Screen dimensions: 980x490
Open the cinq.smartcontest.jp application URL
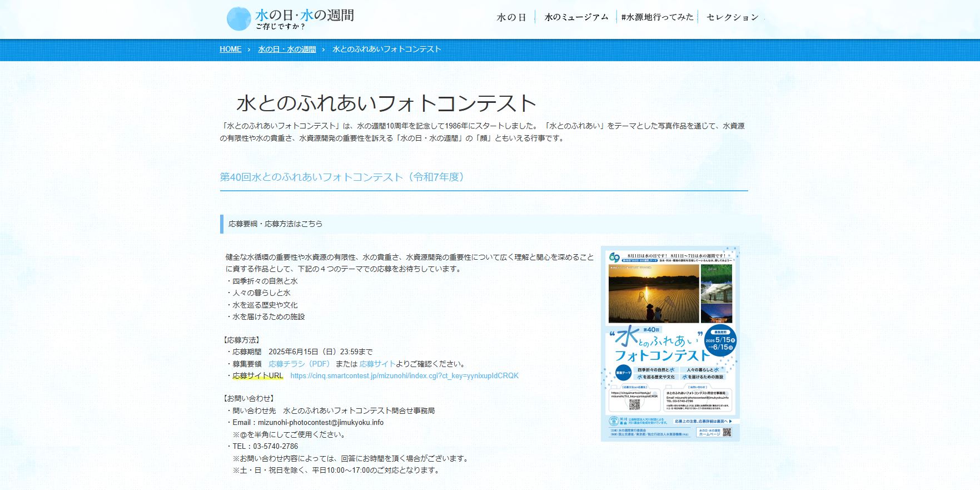point(404,376)
